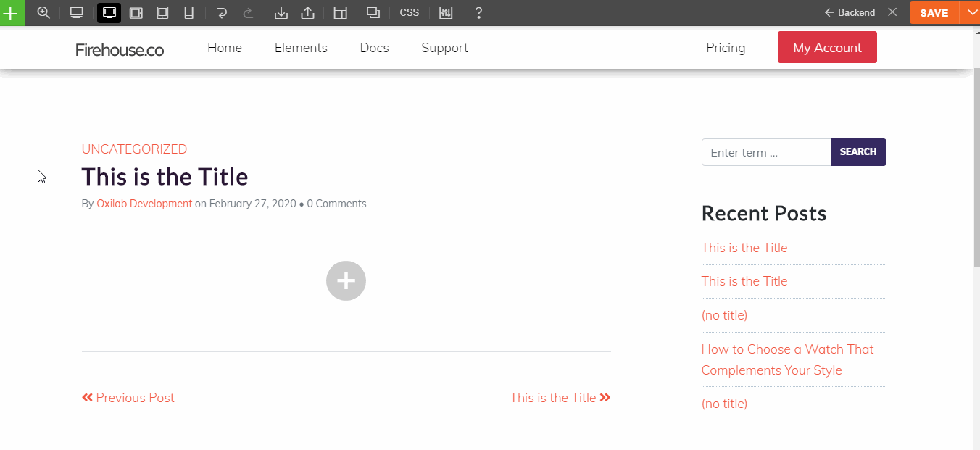Click the green add element plus button

[12, 13]
